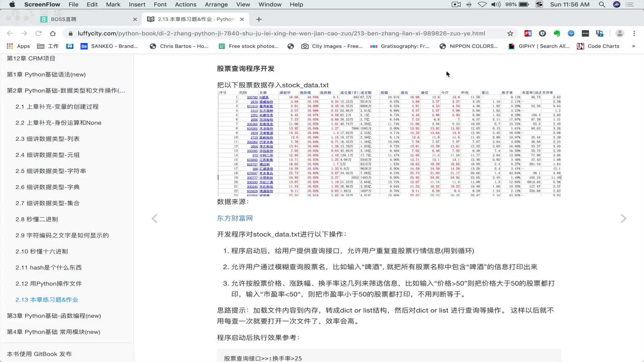Click the green Evernote extension icon

(557, 33)
